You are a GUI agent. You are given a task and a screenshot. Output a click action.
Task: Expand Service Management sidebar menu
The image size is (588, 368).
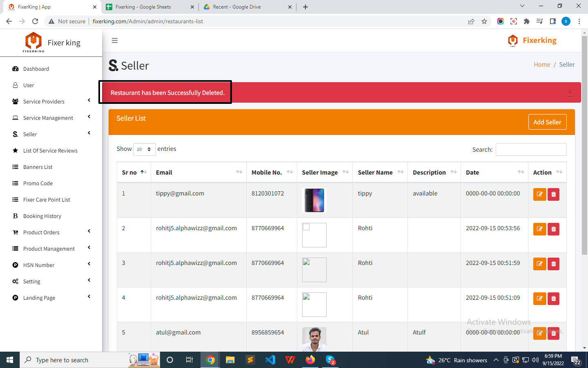click(51, 118)
